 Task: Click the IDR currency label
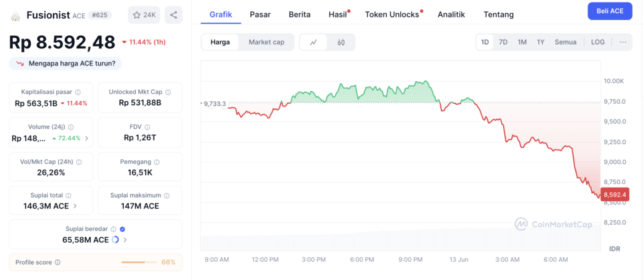point(615,249)
